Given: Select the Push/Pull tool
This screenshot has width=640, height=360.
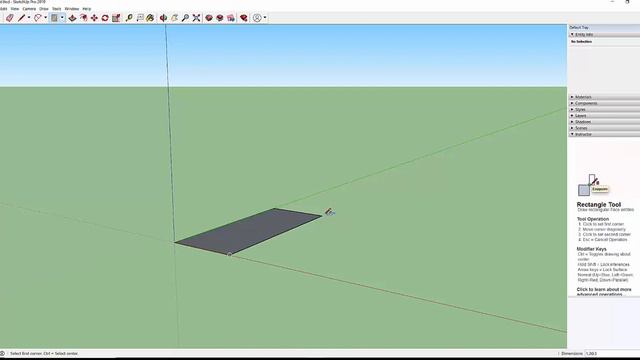Looking at the screenshot, I should [73, 18].
